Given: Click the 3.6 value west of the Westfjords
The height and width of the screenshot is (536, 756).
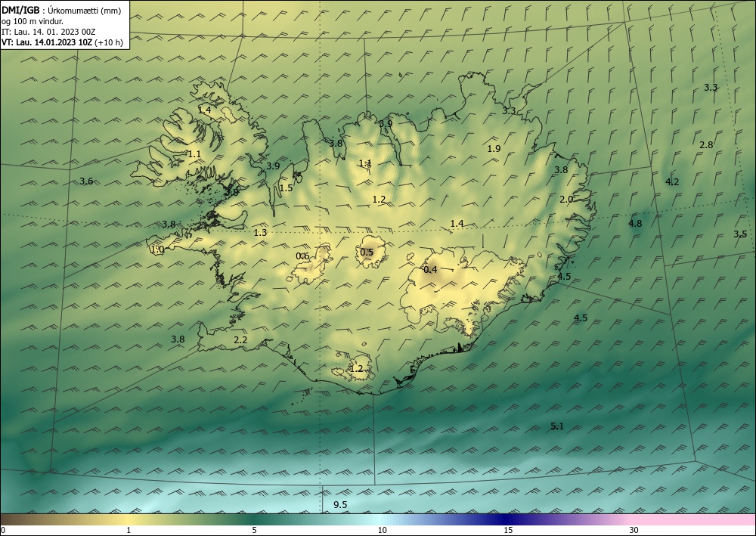Looking at the screenshot, I should (x=86, y=181).
